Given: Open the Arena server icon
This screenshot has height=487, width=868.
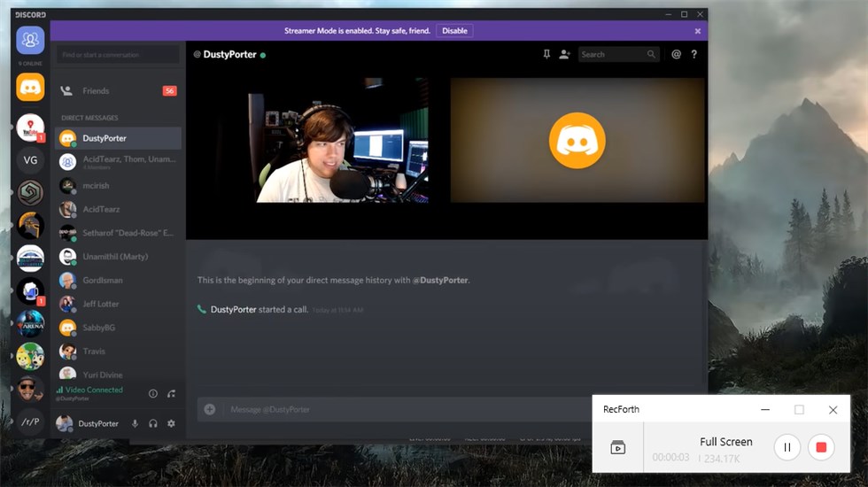Looking at the screenshot, I should click(x=30, y=324).
